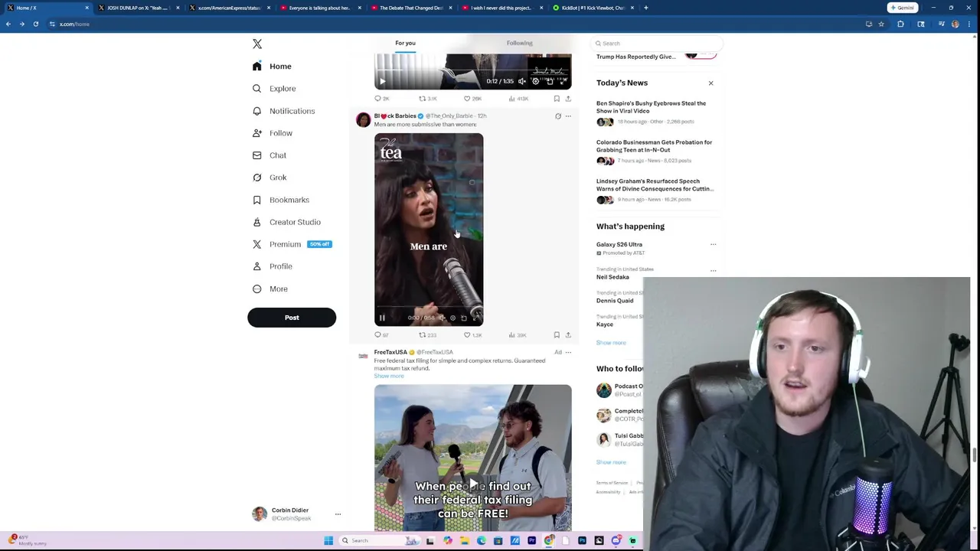The height and width of the screenshot is (551, 980).
Task: Share the Black Barbies post
Action: (x=568, y=335)
